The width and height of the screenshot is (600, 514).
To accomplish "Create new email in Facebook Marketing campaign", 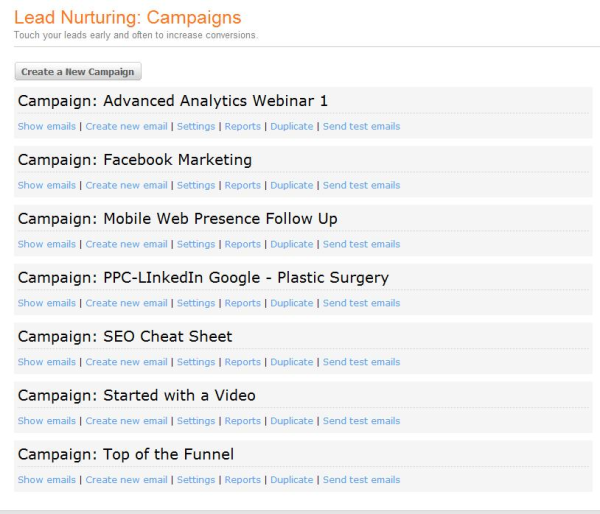I will tap(126, 185).
